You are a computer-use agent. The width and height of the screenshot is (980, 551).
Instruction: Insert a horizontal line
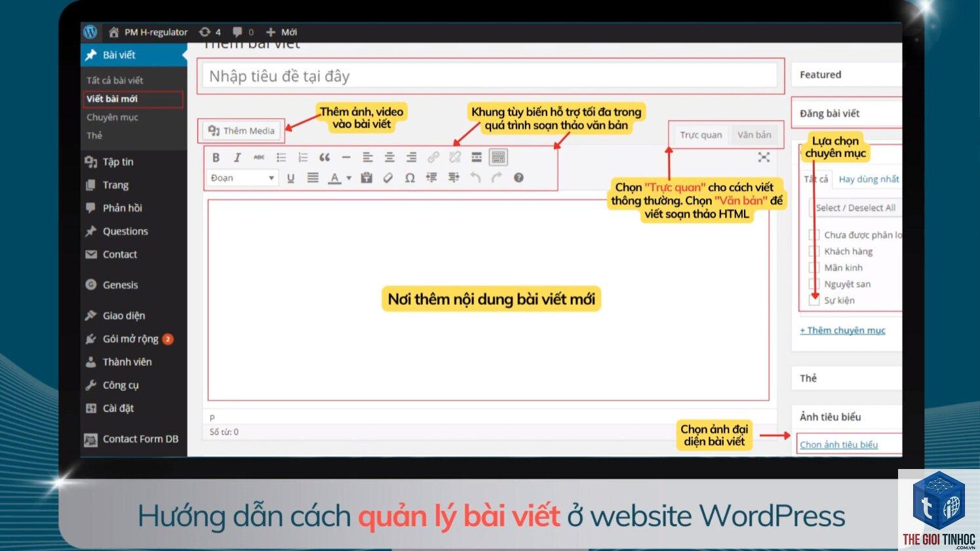click(346, 157)
